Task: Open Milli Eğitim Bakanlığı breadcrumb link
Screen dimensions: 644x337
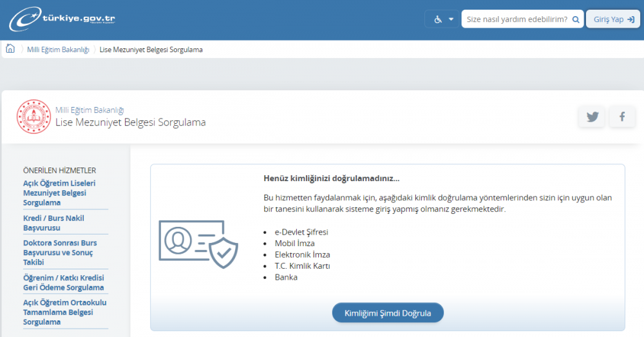Action: 58,50
